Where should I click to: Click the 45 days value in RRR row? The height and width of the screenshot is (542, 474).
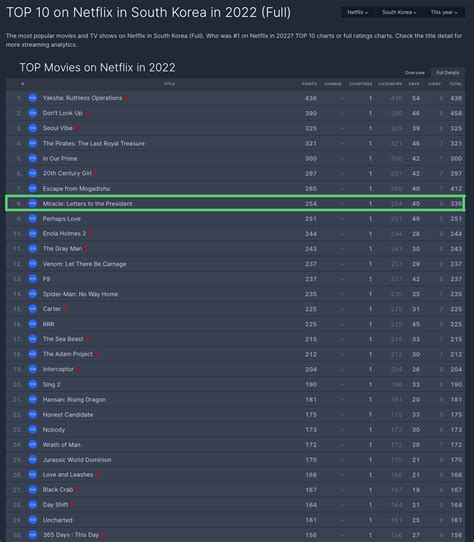click(x=416, y=324)
